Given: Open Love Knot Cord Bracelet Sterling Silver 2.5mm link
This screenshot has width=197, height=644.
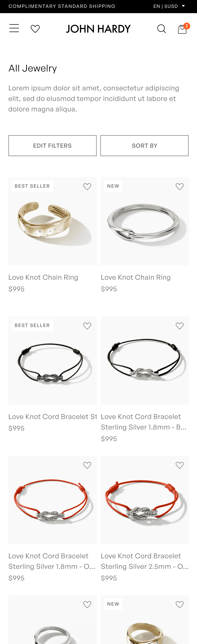Looking at the screenshot, I should coord(145,561).
